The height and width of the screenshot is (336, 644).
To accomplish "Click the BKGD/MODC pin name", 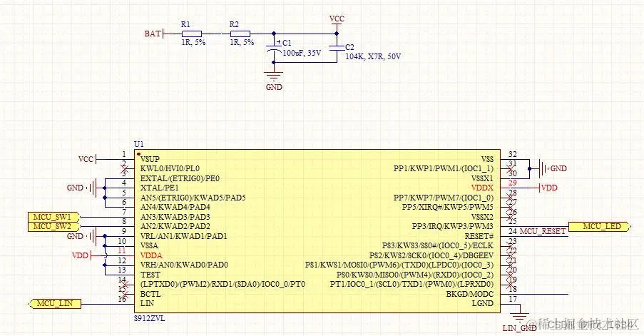I will coord(470,294).
